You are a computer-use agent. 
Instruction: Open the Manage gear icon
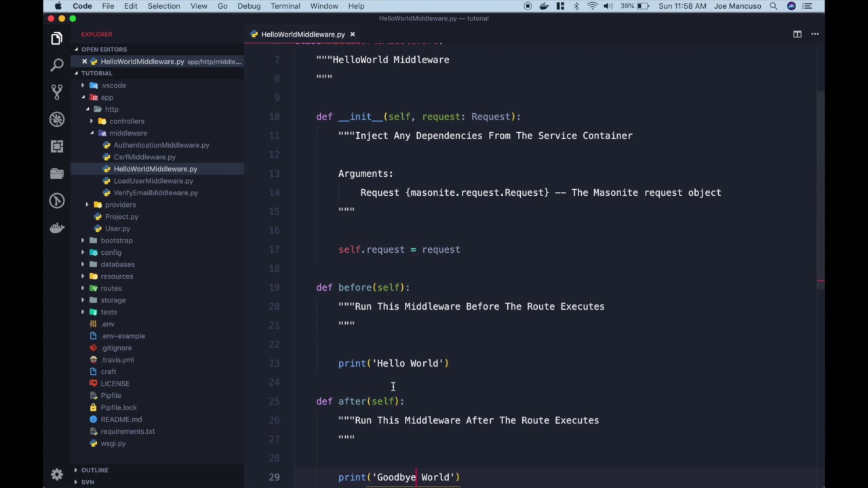(x=57, y=474)
